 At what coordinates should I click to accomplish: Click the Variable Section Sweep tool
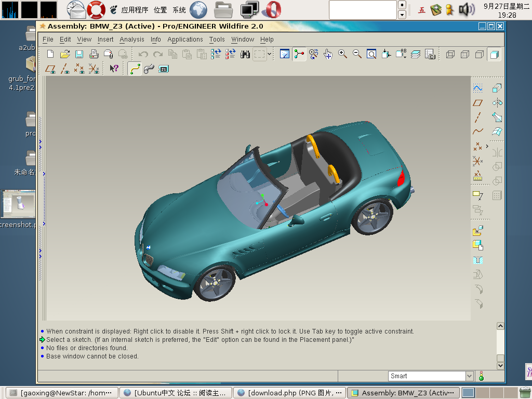point(497,117)
